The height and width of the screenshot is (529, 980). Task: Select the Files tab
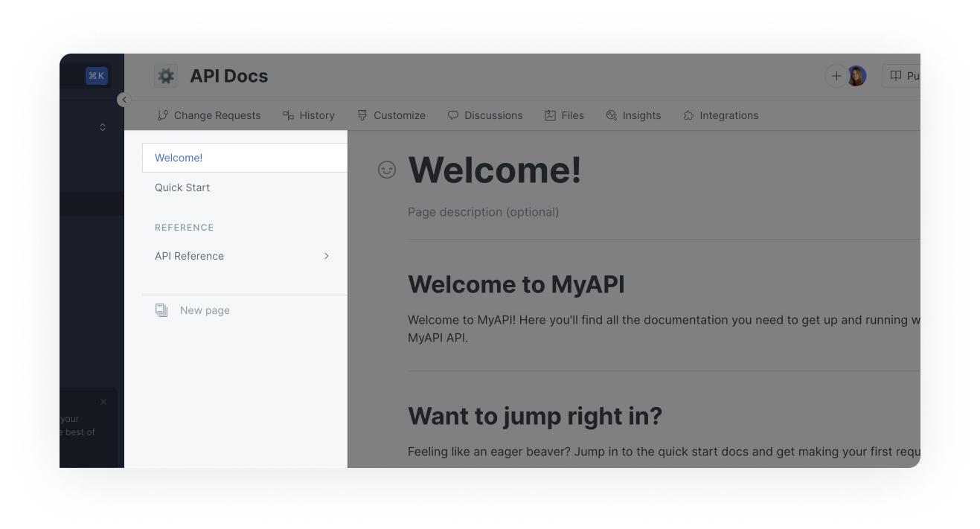click(564, 115)
